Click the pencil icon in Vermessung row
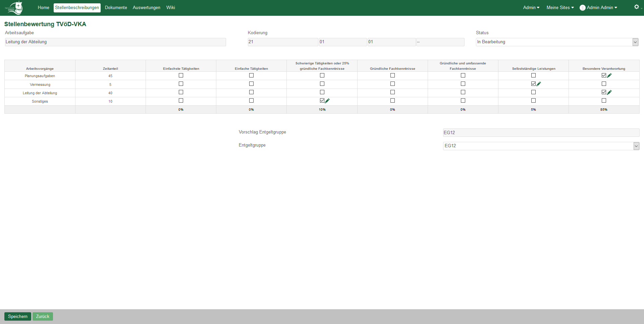This screenshot has height=324, width=644. [x=539, y=84]
